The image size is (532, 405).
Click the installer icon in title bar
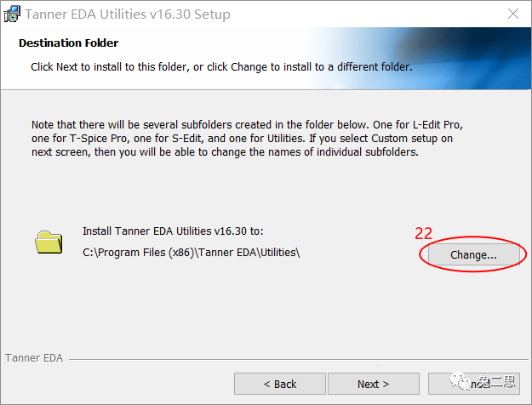(x=12, y=14)
